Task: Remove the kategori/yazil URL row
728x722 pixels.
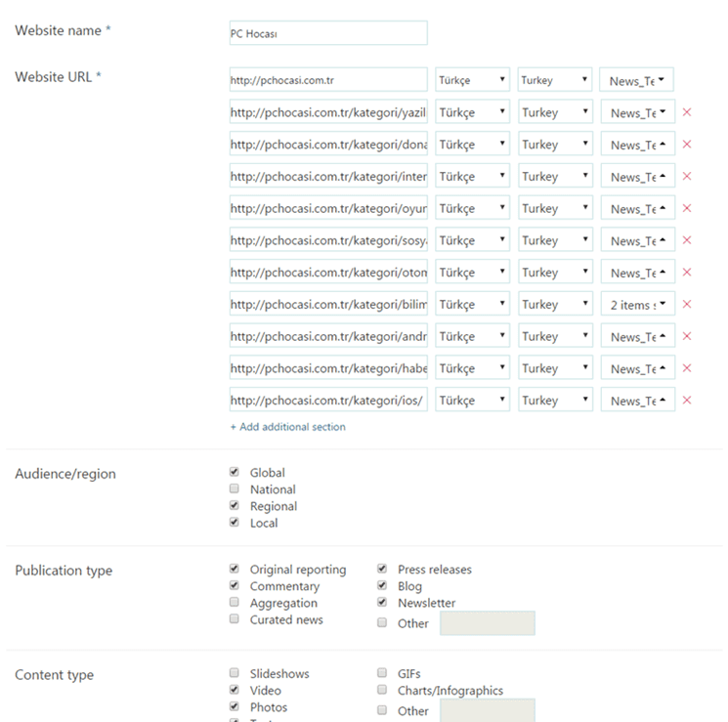Action: click(x=686, y=112)
